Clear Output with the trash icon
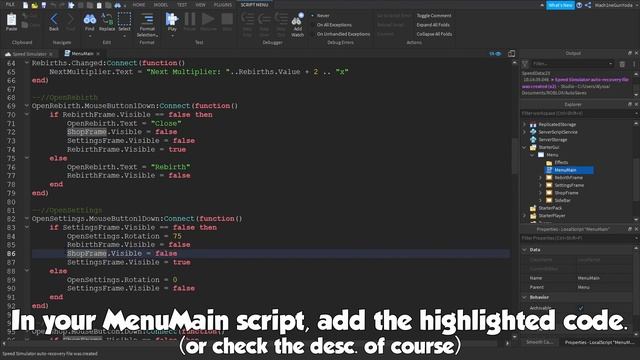The image size is (640, 360). pyautogui.click(x=622, y=64)
